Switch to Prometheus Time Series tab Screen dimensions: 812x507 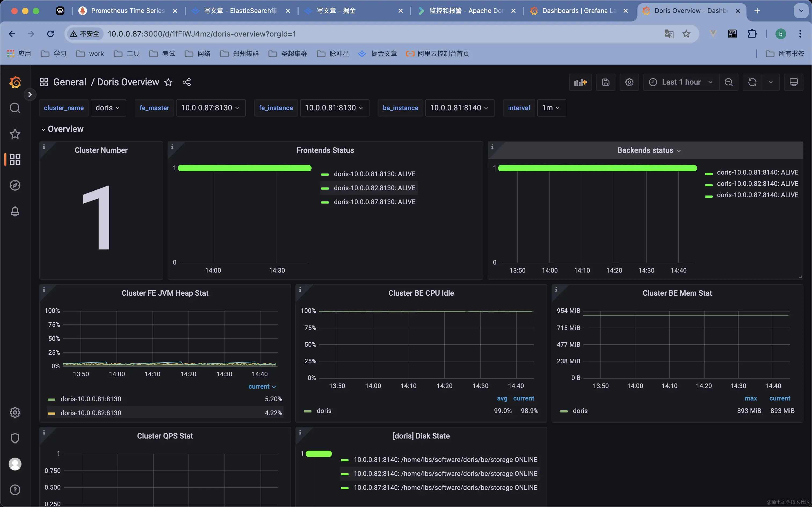128,11
